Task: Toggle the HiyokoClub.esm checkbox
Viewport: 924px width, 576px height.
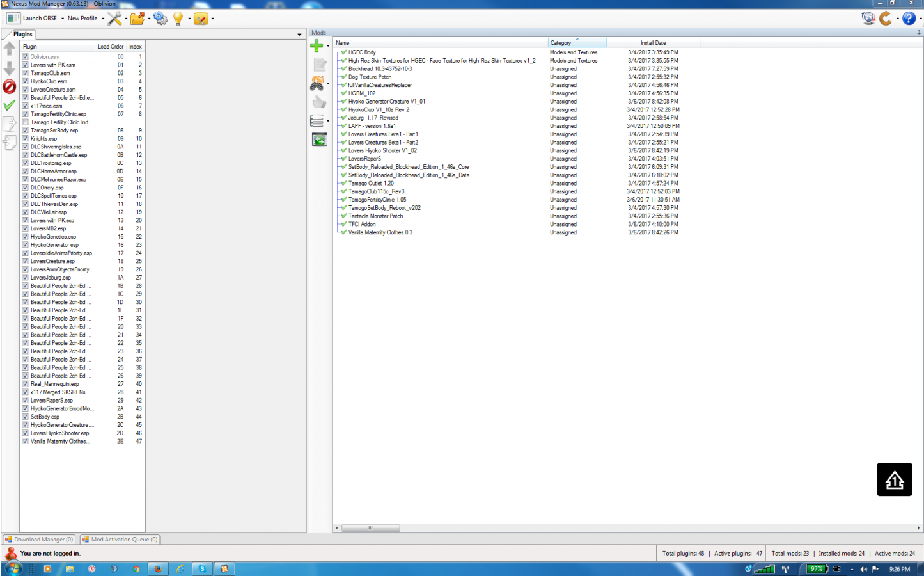Action: tap(25, 81)
